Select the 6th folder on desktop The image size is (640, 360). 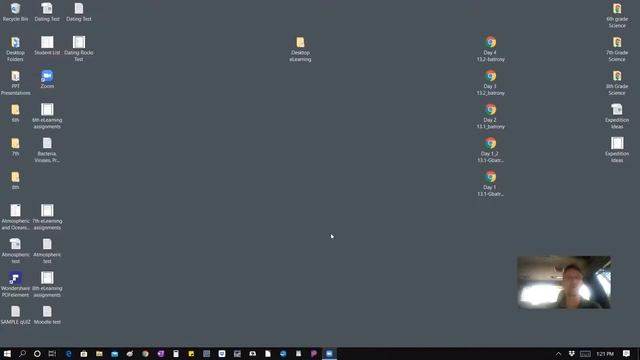[15, 113]
